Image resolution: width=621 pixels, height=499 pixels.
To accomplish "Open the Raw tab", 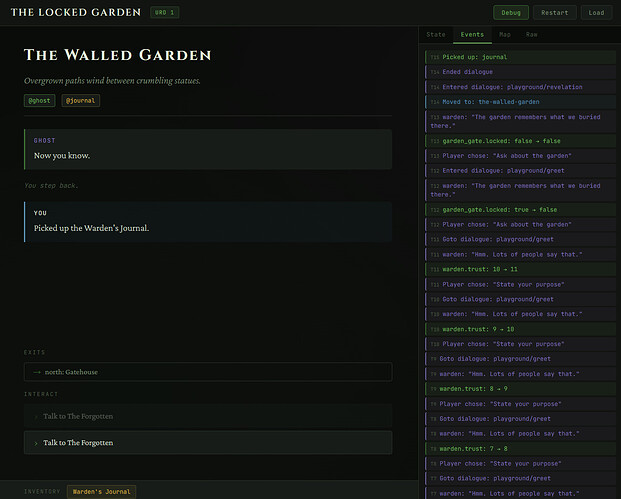I will [x=532, y=35].
